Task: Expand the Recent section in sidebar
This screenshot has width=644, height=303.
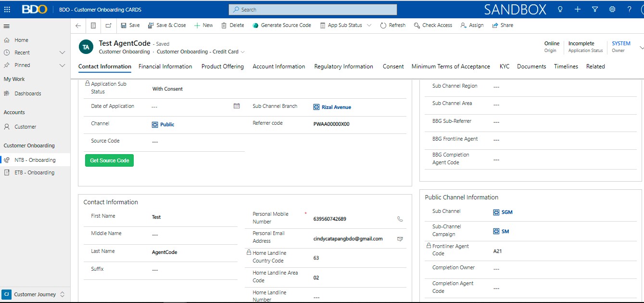Action: pyautogui.click(x=62, y=53)
